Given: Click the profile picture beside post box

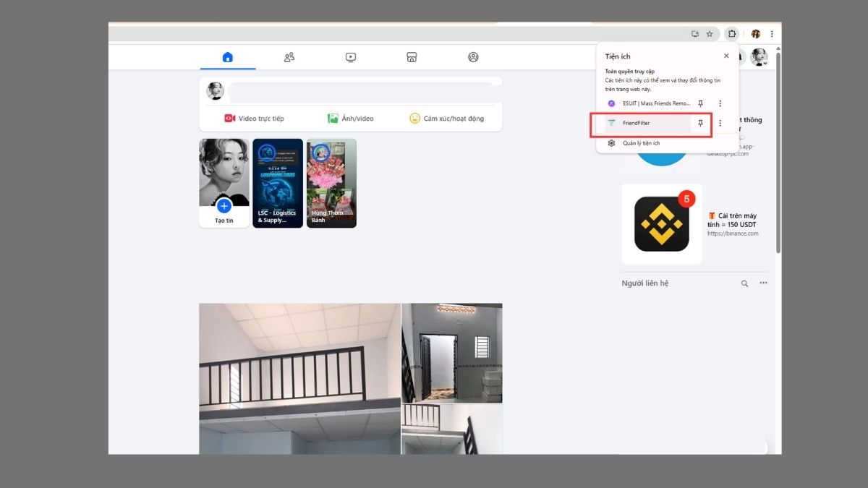Looking at the screenshot, I should 216,91.
